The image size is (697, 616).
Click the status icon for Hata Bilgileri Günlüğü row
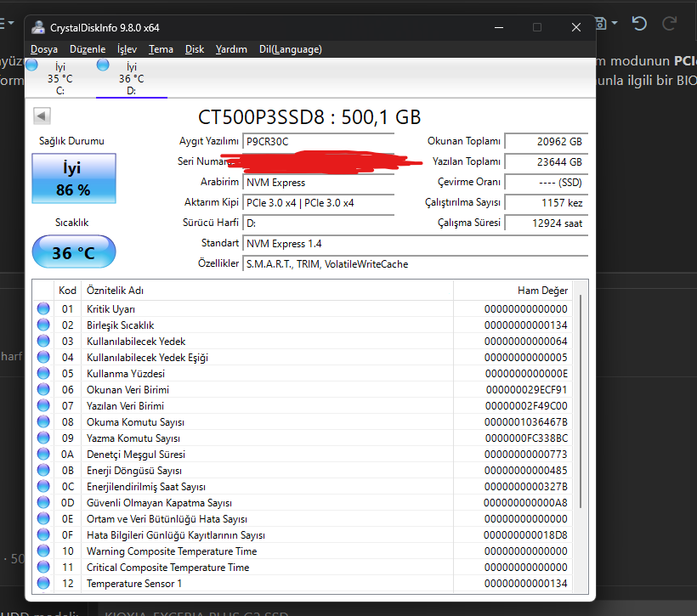(x=43, y=534)
